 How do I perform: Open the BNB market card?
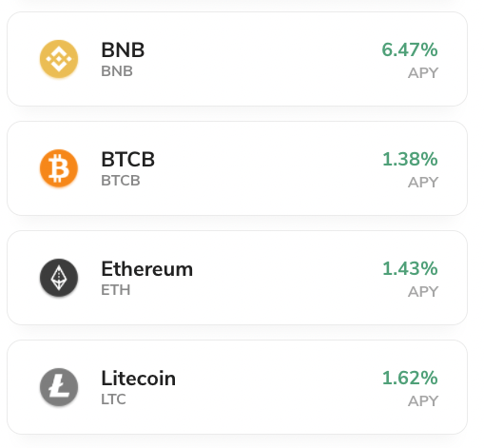(237, 59)
